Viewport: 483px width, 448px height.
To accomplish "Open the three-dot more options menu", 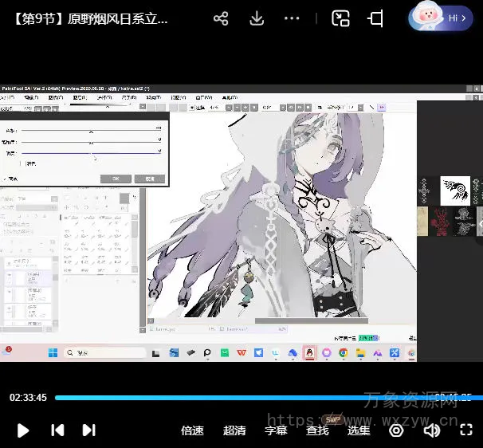I will pos(293,19).
